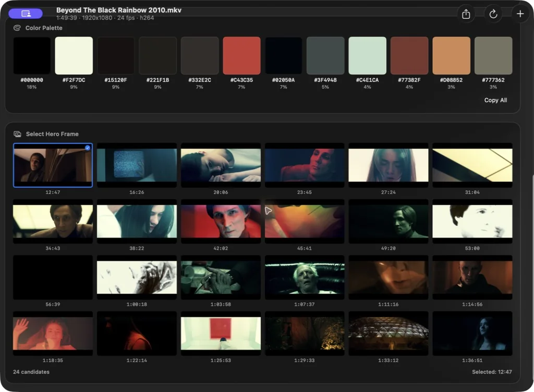Choose the 23:45 frame thumbnail
The image size is (534, 392).
(305, 165)
